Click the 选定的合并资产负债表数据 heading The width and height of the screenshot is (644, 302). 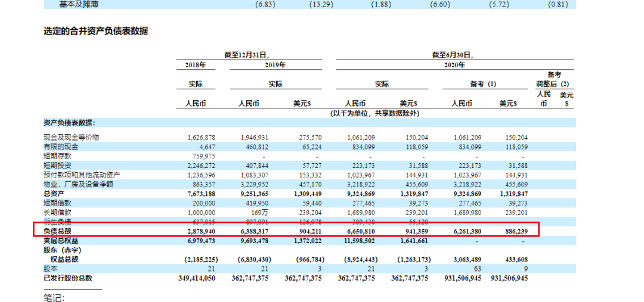click(x=95, y=32)
